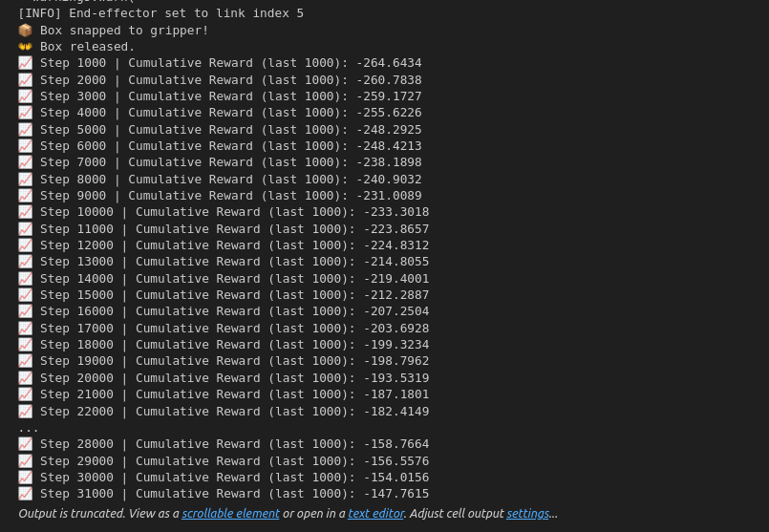The width and height of the screenshot is (769, 532).
Task: Click the End-effector INFO log line
Action: 160,13
